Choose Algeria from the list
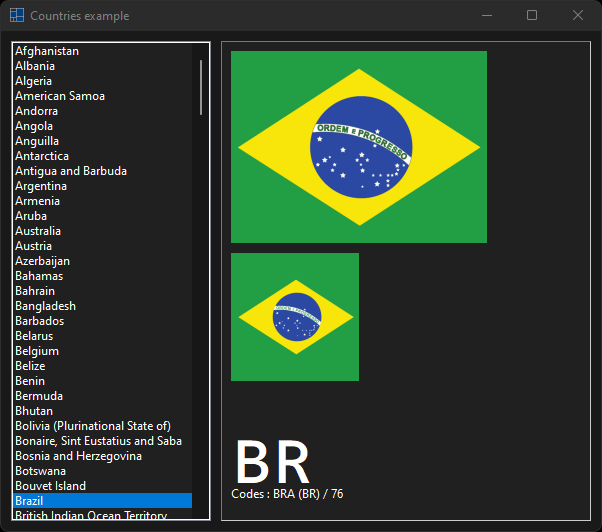Viewport: 602px width, 532px height. coord(103,81)
